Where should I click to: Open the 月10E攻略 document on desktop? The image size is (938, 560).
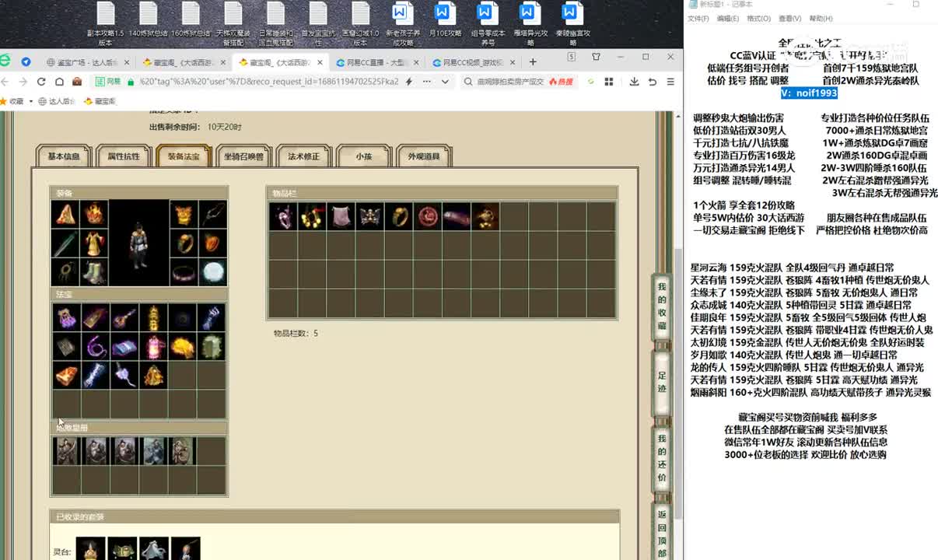pyautogui.click(x=444, y=23)
